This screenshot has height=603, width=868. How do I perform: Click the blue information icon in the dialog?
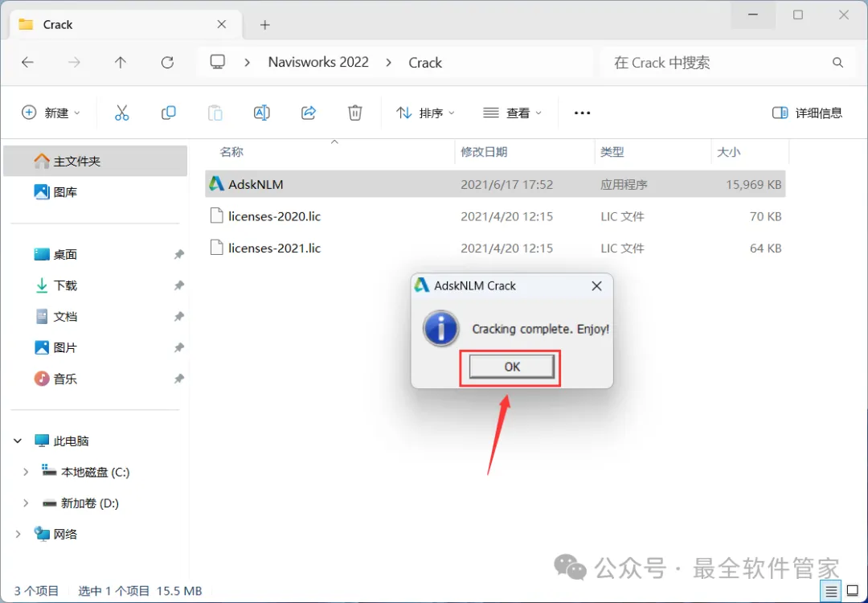tap(440, 328)
